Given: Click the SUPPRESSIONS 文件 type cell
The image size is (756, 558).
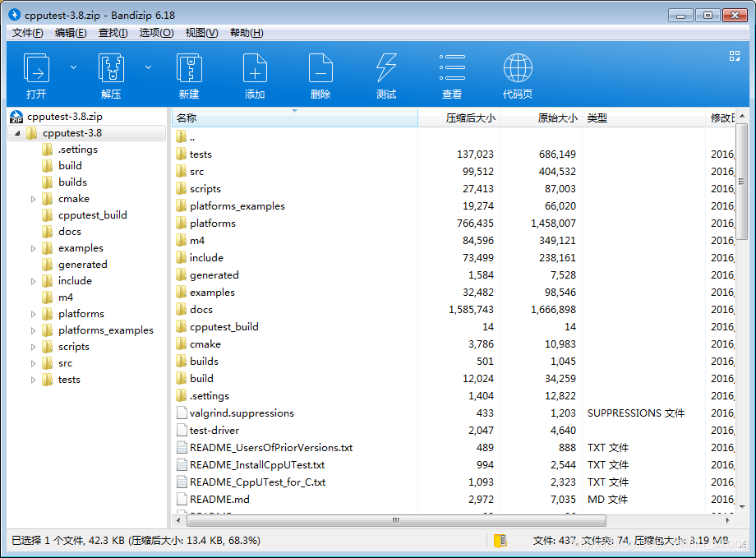Looking at the screenshot, I should click(x=636, y=413).
